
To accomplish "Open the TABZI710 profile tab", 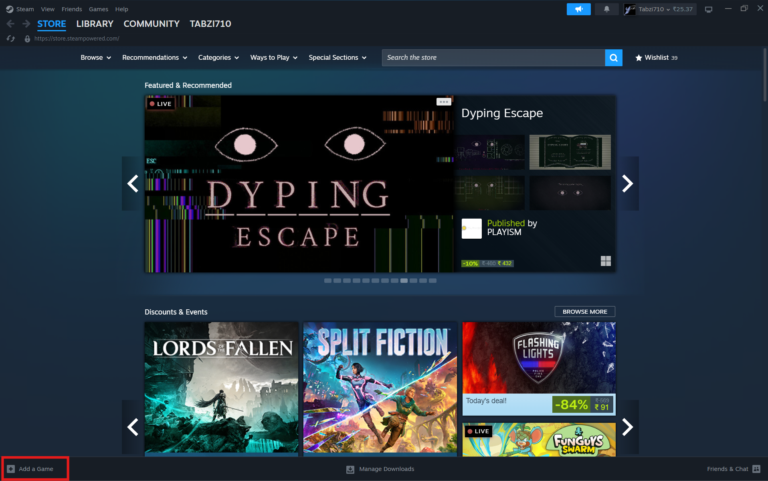I will [x=210, y=24].
